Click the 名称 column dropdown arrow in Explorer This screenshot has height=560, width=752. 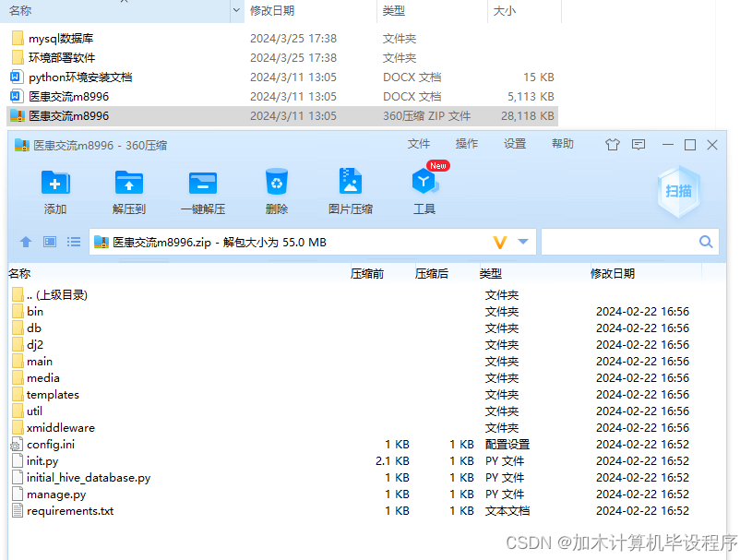pyautogui.click(x=236, y=10)
